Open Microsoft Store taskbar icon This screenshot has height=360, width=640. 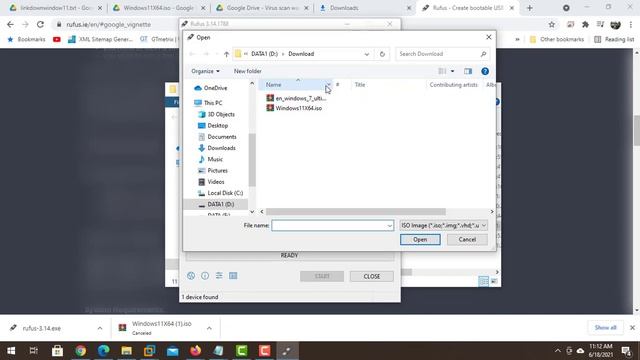click(57, 351)
